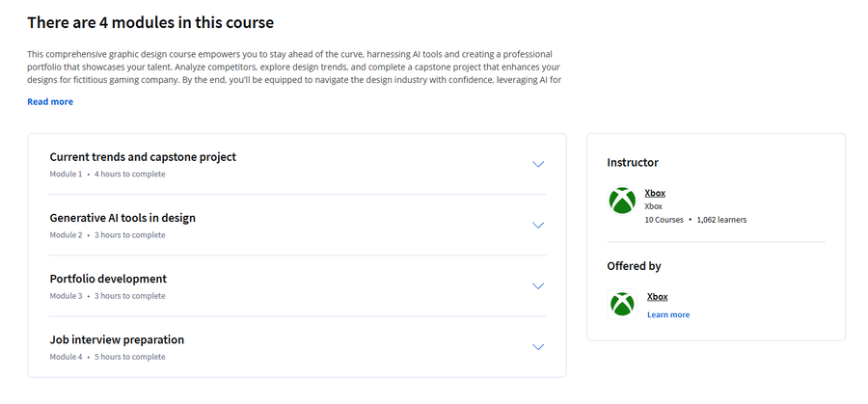The height and width of the screenshot is (404, 868).
Task: Click the 'There are 4 modules' heading
Action: coord(150,23)
